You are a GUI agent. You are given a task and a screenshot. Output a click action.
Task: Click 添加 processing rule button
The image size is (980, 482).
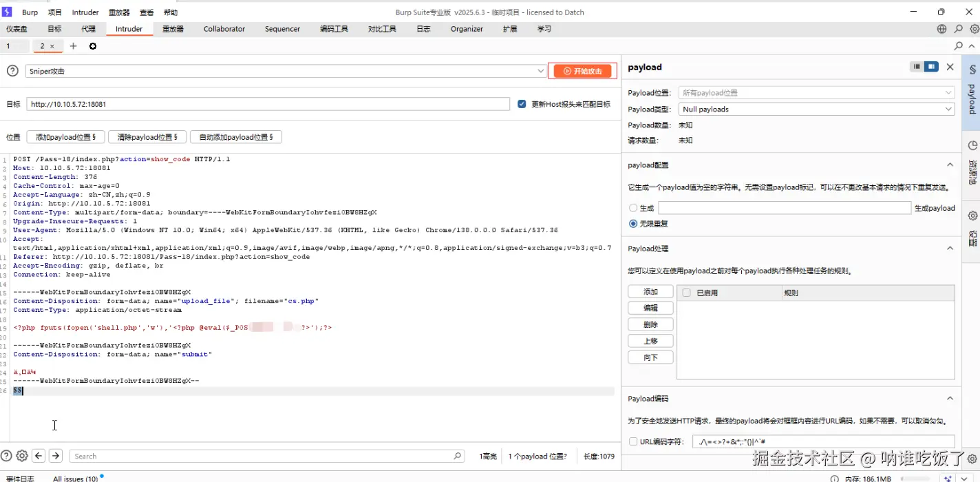(650, 292)
